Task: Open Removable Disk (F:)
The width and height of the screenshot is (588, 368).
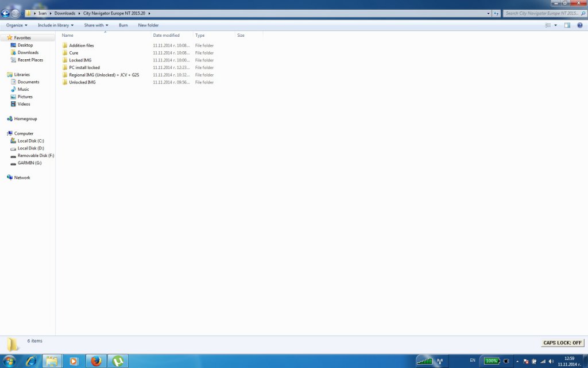Action: [36, 155]
